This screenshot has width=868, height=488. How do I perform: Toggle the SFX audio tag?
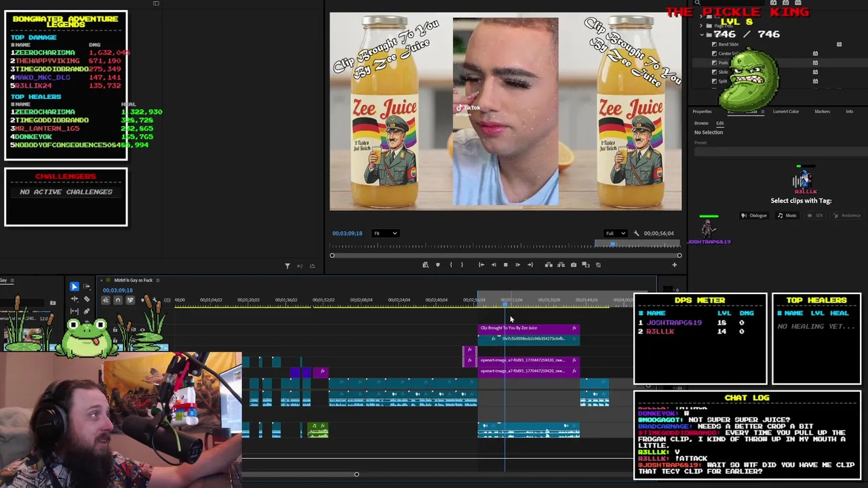click(x=816, y=216)
